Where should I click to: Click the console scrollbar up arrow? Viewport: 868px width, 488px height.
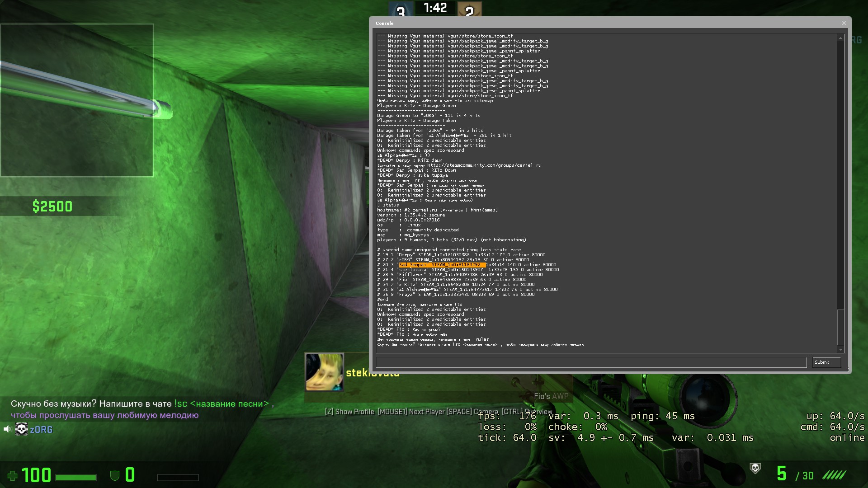click(840, 38)
